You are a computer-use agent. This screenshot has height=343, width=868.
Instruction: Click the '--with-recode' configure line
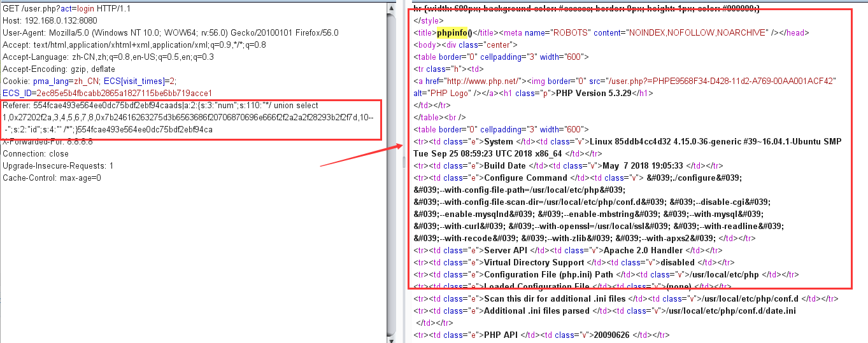[x=585, y=239]
